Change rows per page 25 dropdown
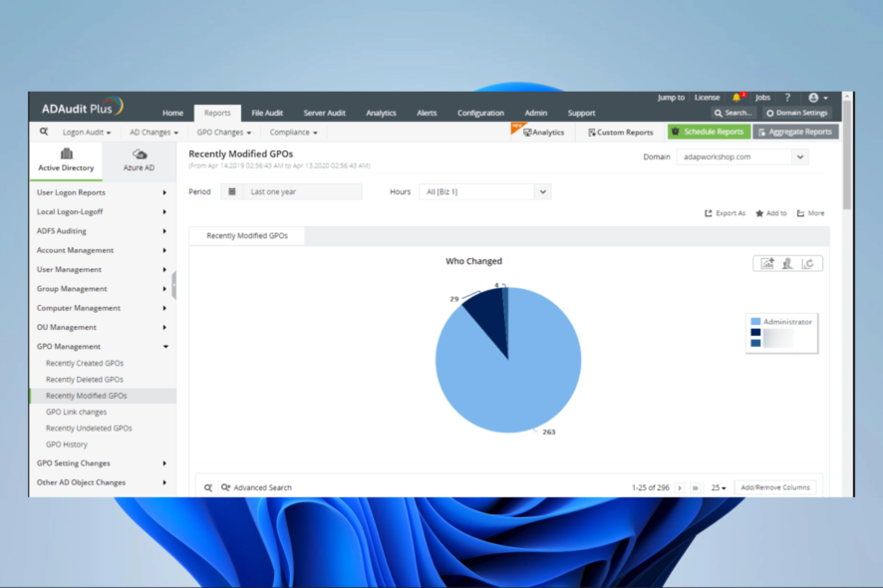This screenshot has height=588, width=883. click(x=719, y=487)
